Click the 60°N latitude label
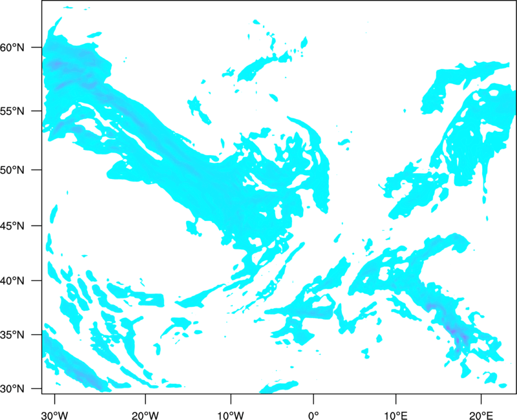517x420 pixels. (12, 47)
